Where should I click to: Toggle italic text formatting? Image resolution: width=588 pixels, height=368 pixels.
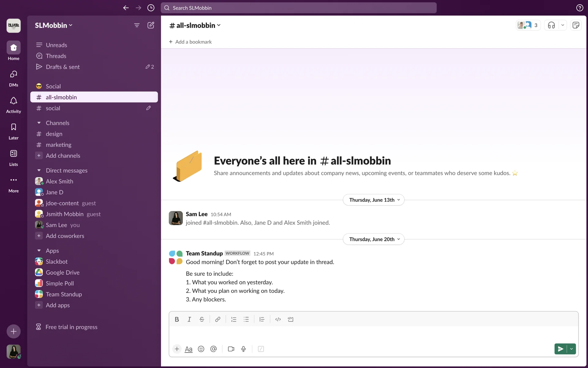pos(189,319)
